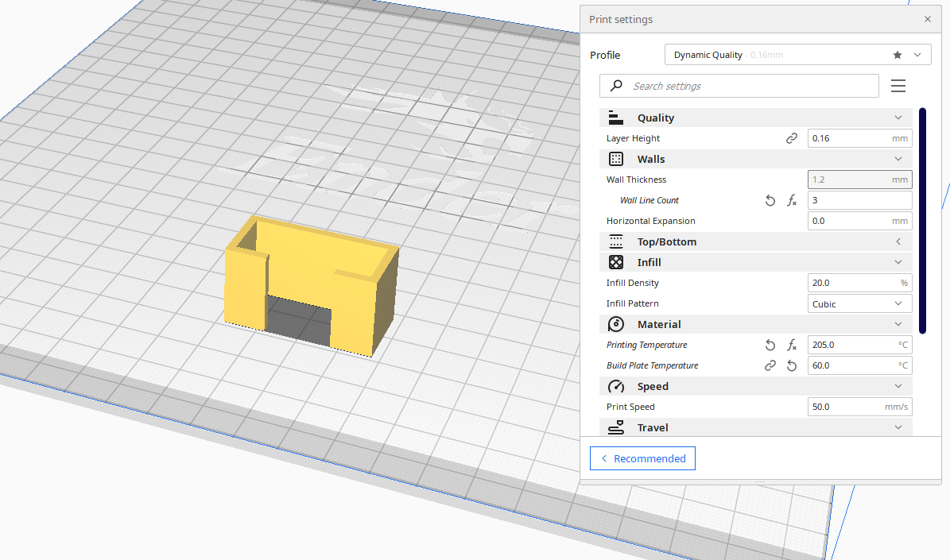The width and height of the screenshot is (950, 560).
Task: Click the magnifier search icon
Action: 616,85
